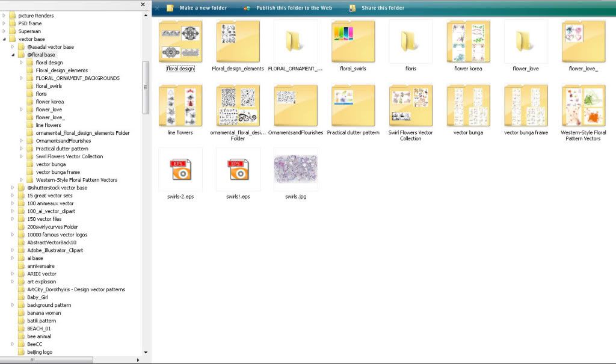Image resolution: width=616 pixels, height=364 pixels.
Task: Open the floral_swirls folder thumbnail
Action: (353, 42)
